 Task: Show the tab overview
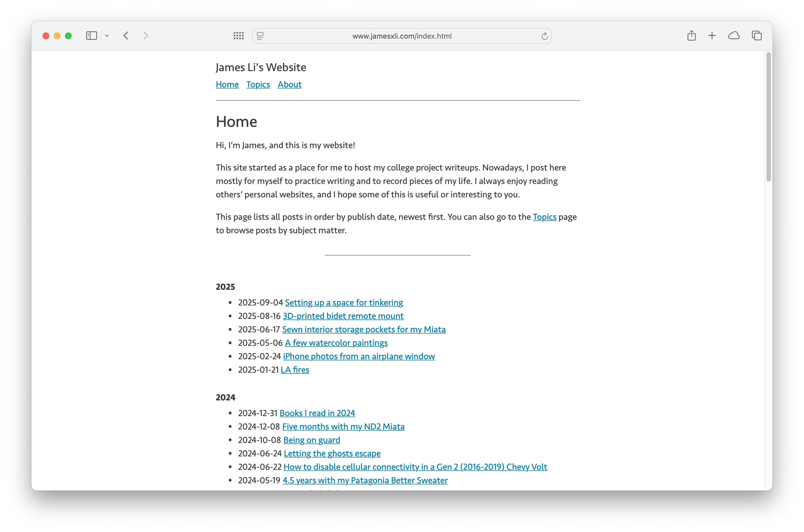(756, 36)
